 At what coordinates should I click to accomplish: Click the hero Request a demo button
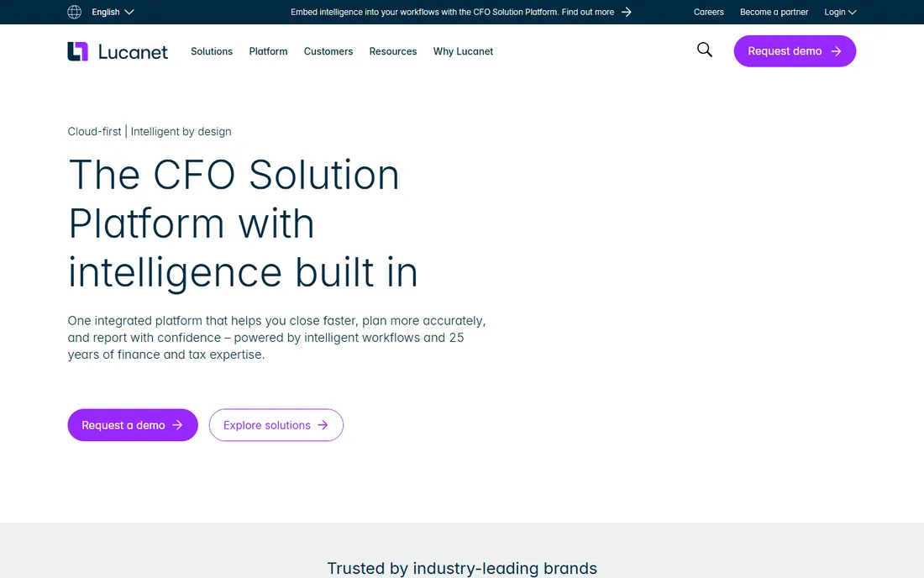click(133, 425)
